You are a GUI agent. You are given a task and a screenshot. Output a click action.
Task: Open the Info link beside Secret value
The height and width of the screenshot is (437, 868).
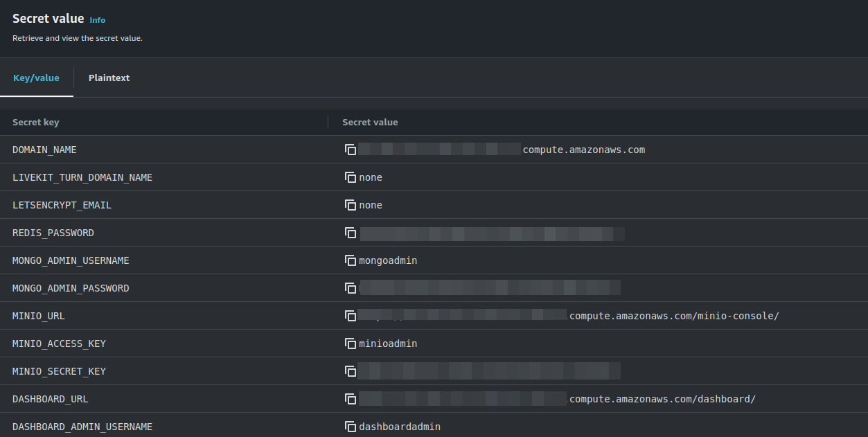[98, 20]
